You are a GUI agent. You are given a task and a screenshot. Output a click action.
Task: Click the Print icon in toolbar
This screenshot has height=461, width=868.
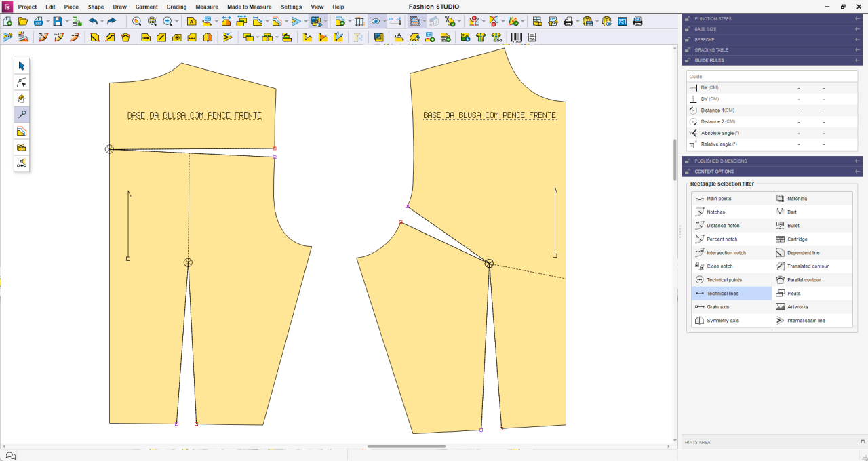click(568, 22)
